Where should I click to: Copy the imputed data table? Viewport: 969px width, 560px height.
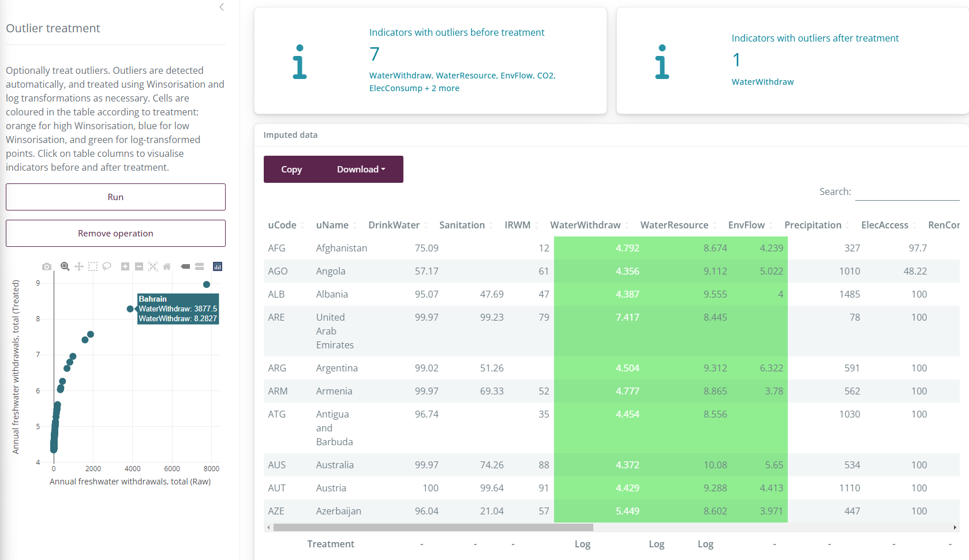click(x=291, y=169)
